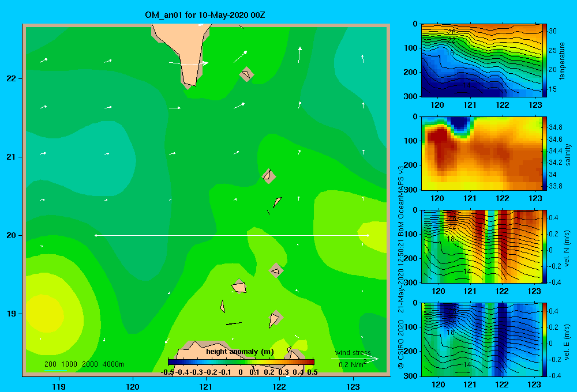This screenshot has width=577, height=392.
Task: Click the '-0.5' start label of the height anomaly bar
Action: (167, 372)
